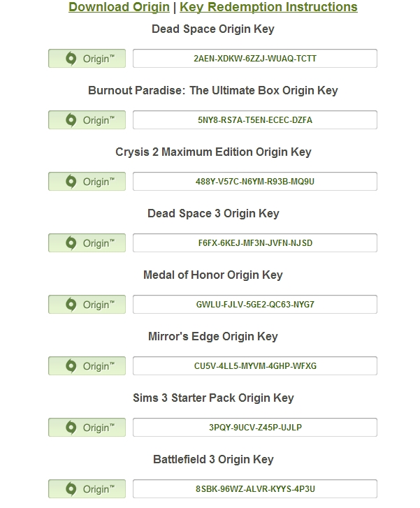Click the Mirror's Edge key field
The image size is (420, 508).
255,366
